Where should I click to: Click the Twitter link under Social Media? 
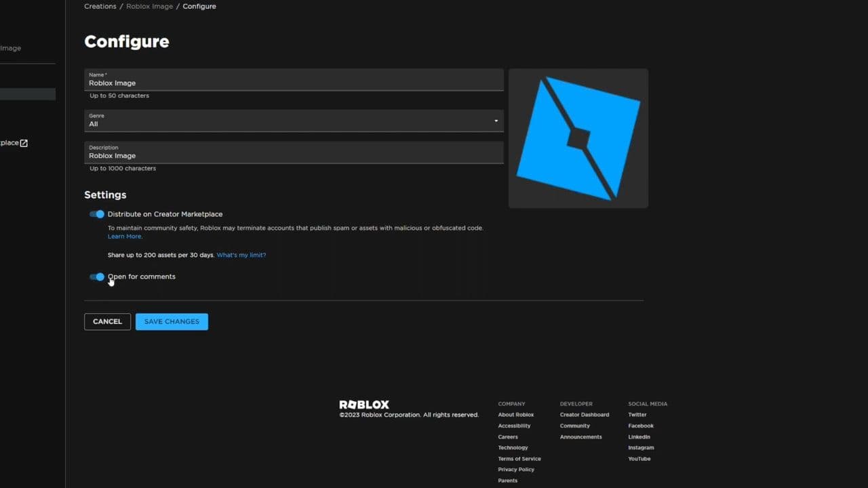(x=637, y=414)
